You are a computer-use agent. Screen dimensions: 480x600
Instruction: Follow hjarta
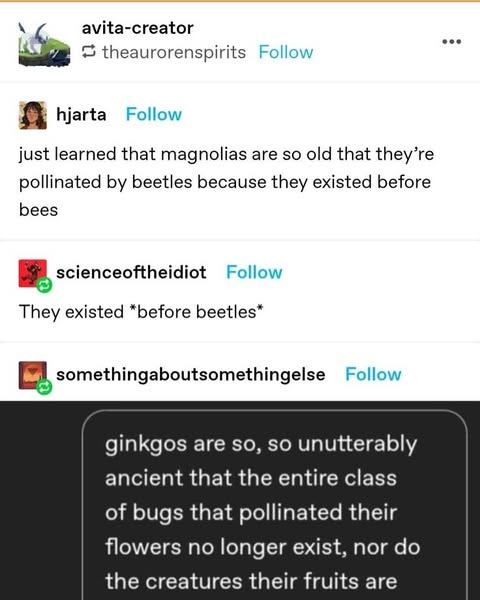pos(153,114)
